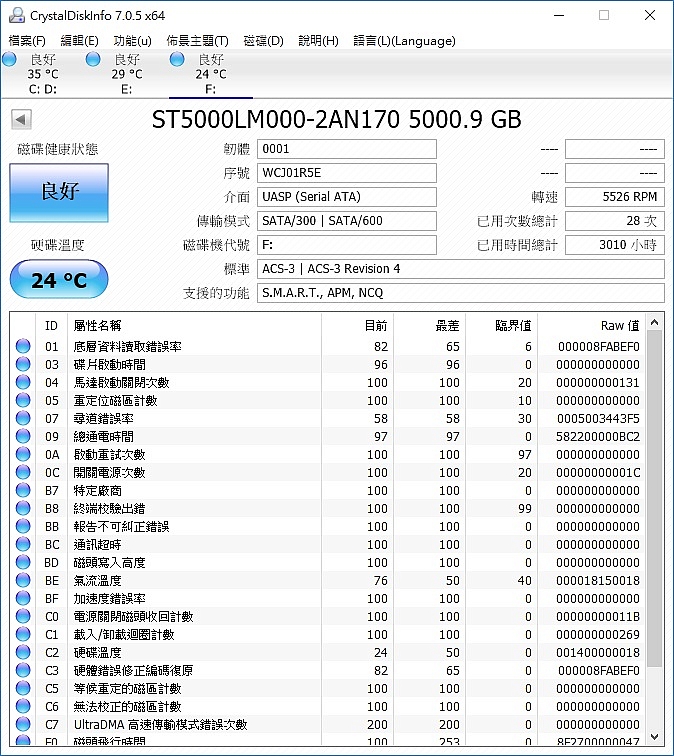Click raw value 0005003443F5
674x756 pixels.
(x=598, y=418)
